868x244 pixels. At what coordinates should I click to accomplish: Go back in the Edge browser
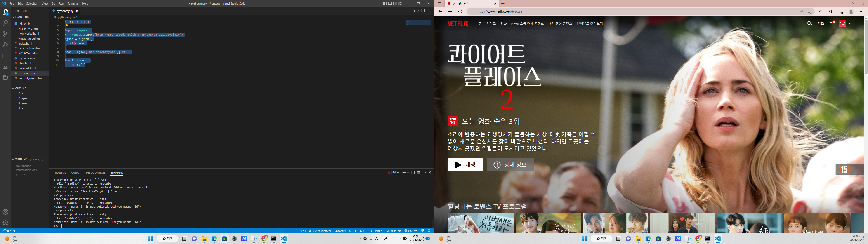point(440,12)
